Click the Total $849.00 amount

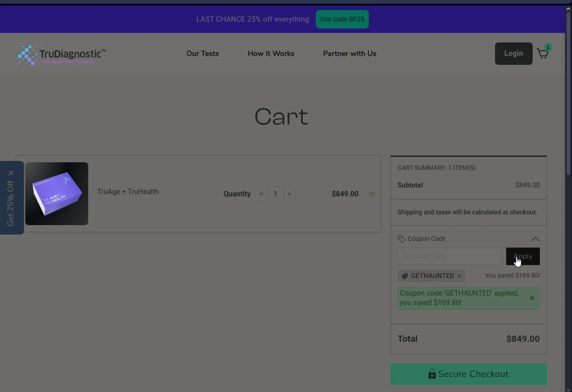[523, 339]
